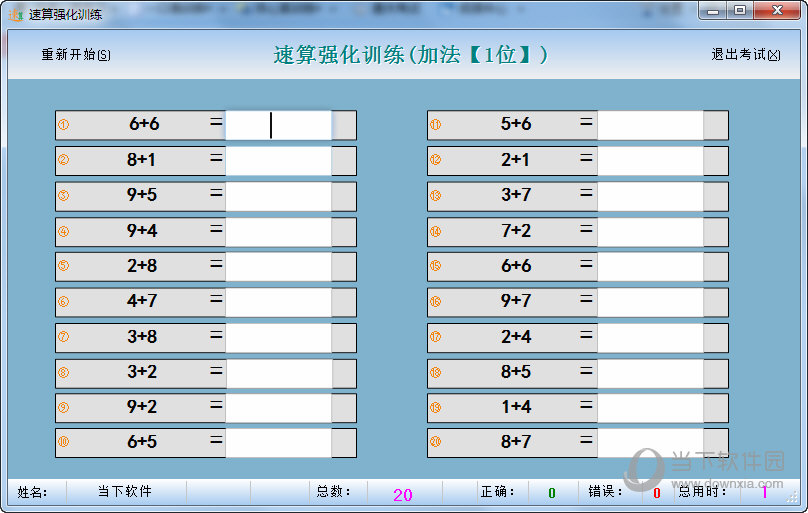
Task: Click the 总用时 elapsed time value
Action: click(765, 493)
